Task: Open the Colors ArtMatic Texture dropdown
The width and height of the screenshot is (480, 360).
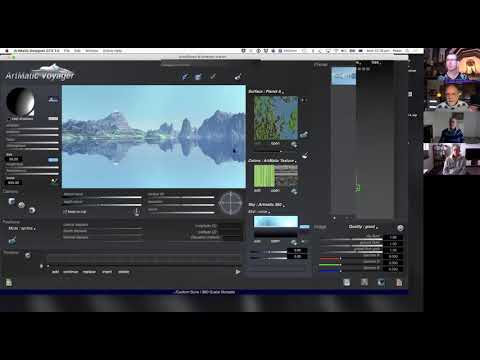Action: [x=272, y=161]
